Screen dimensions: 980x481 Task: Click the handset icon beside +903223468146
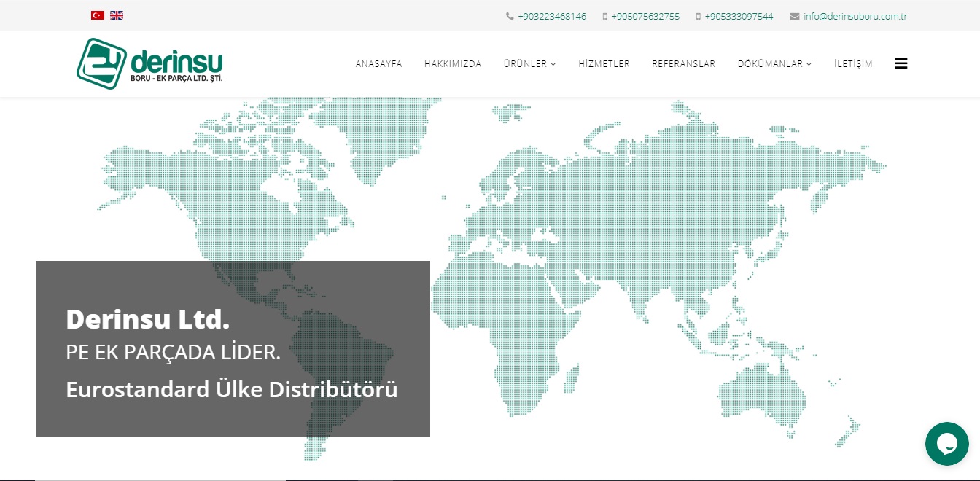click(x=510, y=16)
